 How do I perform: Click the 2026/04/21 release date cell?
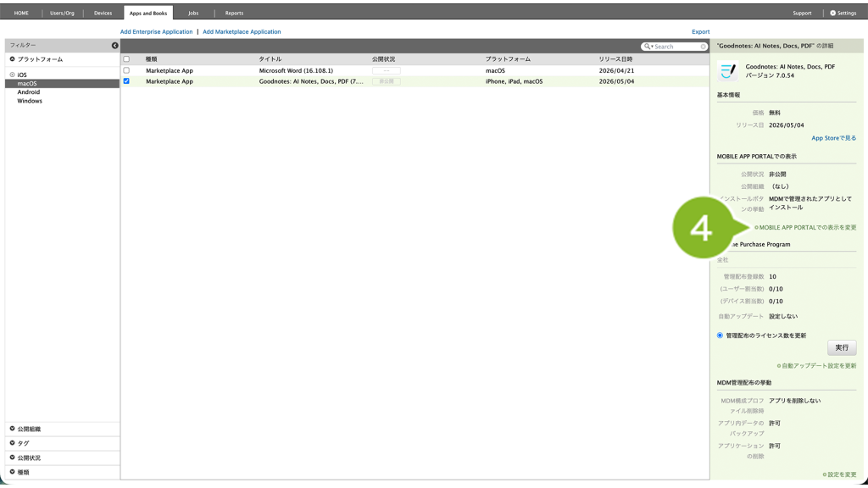[x=617, y=71]
